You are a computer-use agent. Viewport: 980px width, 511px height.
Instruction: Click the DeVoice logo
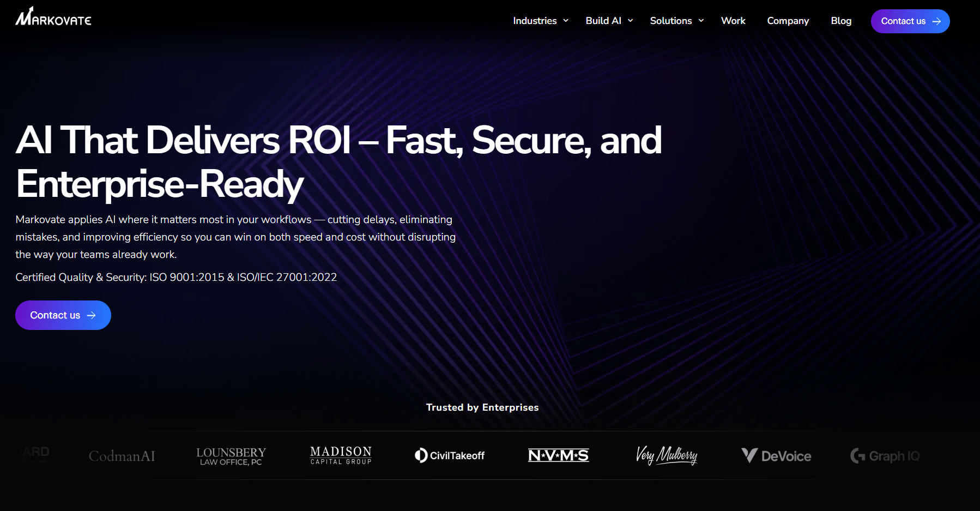tap(776, 456)
